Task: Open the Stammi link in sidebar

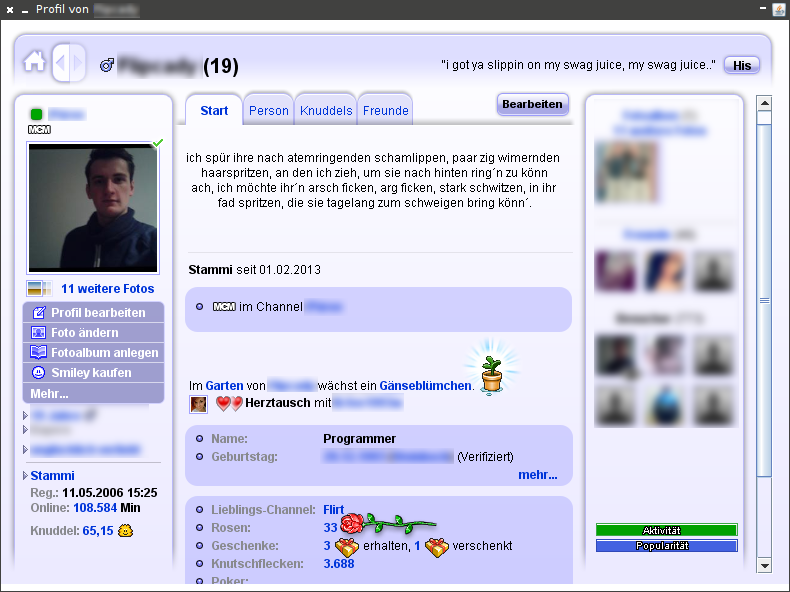Action: (52, 476)
